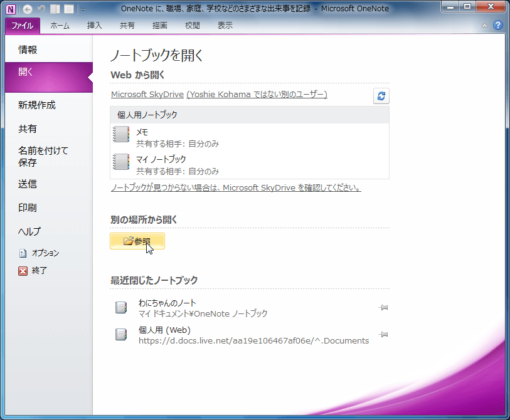This screenshot has width=510, height=420.
Task: Click the d.docs.live.net URL path text
Action: click(253, 340)
